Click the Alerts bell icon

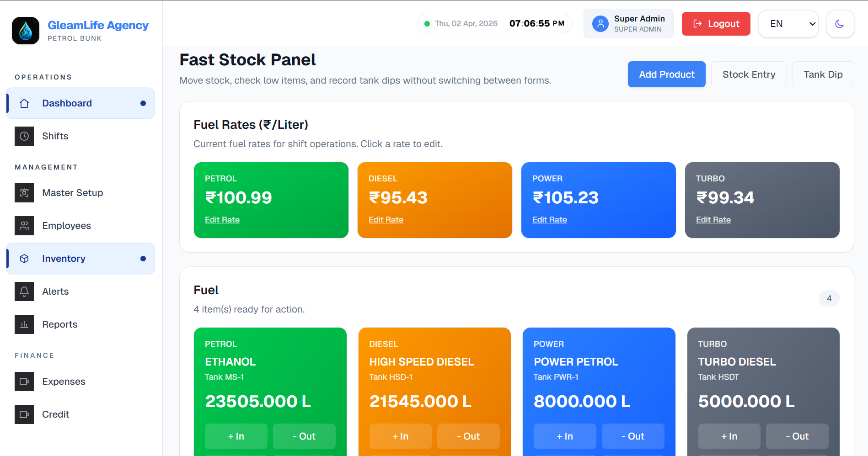tap(24, 292)
